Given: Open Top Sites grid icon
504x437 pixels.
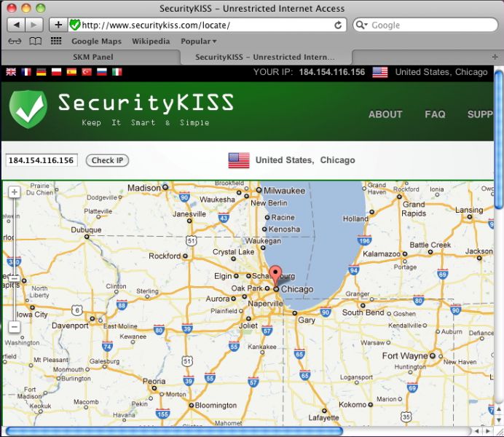Looking at the screenshot, I should pos(56,41).
